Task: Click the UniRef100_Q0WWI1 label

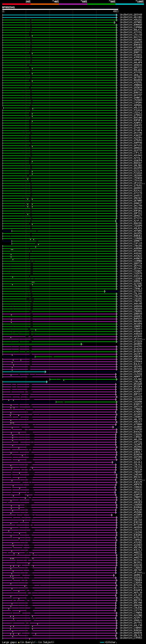Action: click(131, 98)
